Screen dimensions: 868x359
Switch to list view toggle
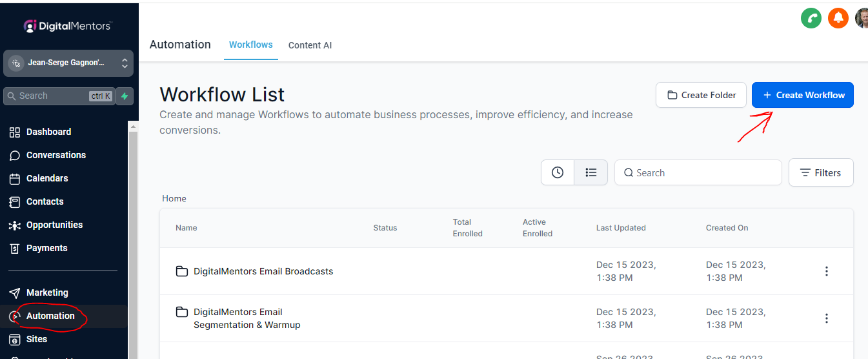pyautogui.click(x=590, y=172)
